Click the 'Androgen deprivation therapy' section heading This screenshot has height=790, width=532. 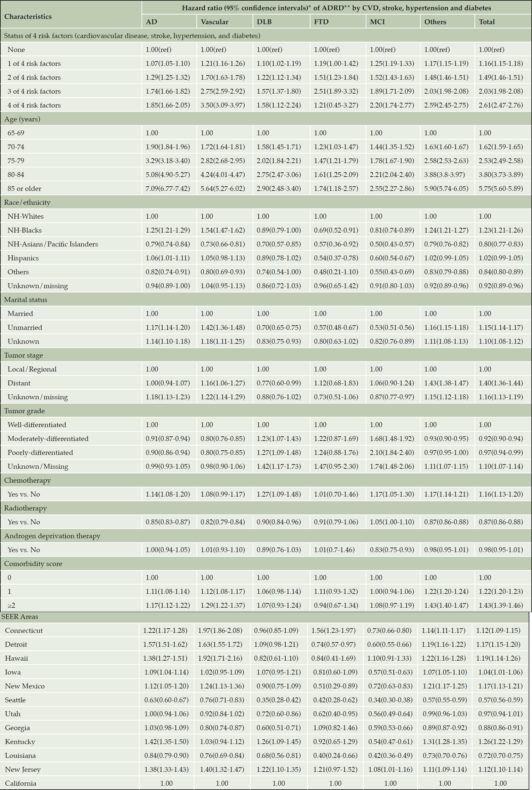52,536
